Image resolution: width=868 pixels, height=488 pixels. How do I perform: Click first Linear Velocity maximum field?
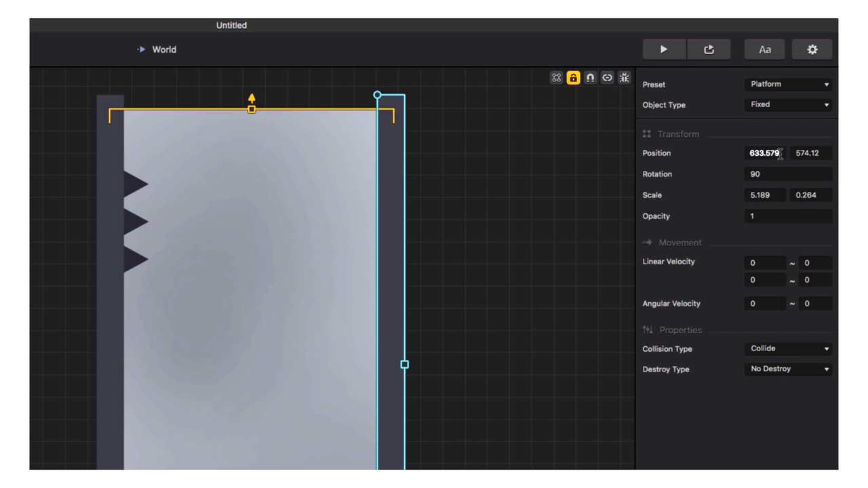815,263
